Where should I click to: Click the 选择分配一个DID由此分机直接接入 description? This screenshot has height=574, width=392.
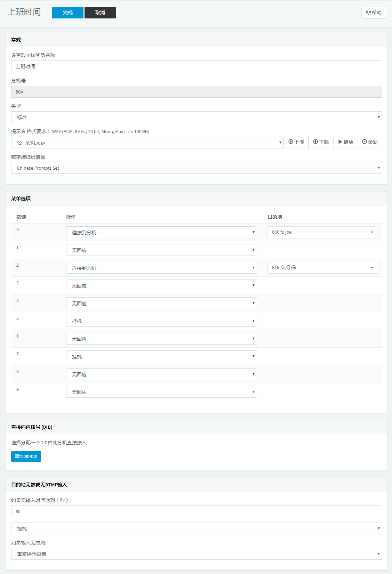tap(49, 443)
